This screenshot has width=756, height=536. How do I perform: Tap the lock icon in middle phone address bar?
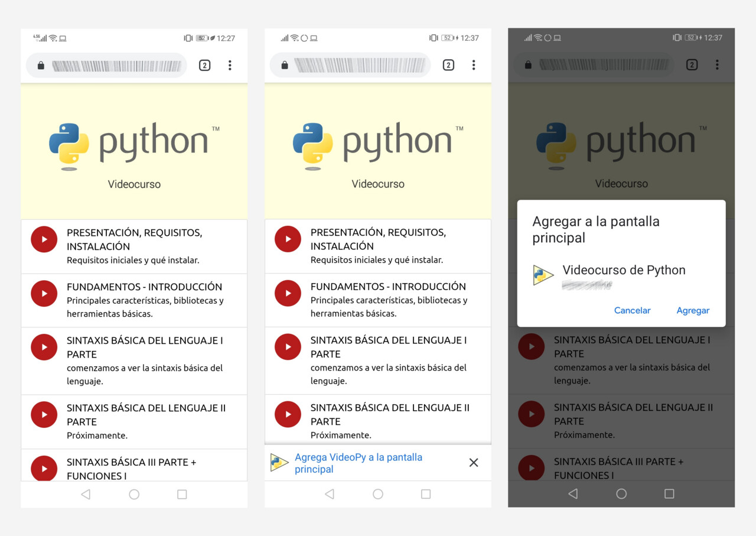pos(285,65)
